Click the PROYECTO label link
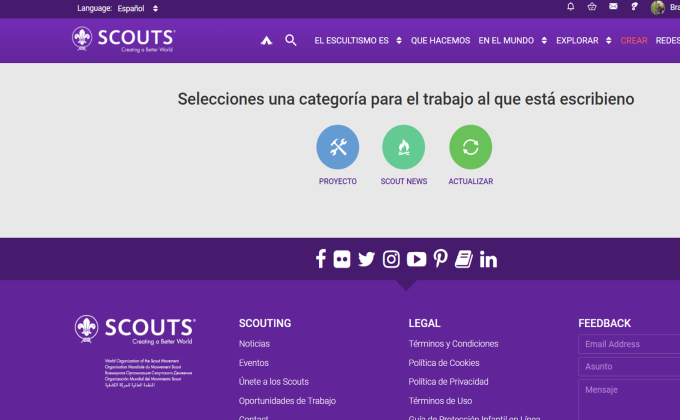The height and width of the screenshot is (420, 680). (x=337, y=181)
